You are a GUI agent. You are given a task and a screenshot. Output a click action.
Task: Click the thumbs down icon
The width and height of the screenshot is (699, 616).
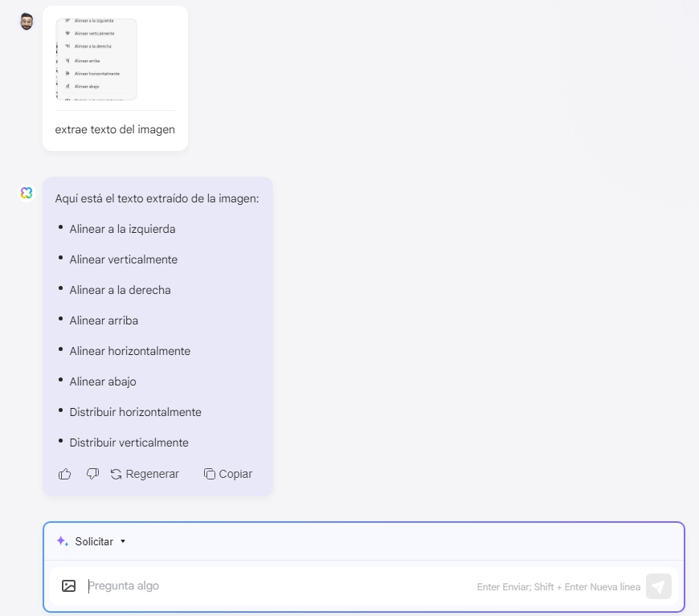click(92, 474)
